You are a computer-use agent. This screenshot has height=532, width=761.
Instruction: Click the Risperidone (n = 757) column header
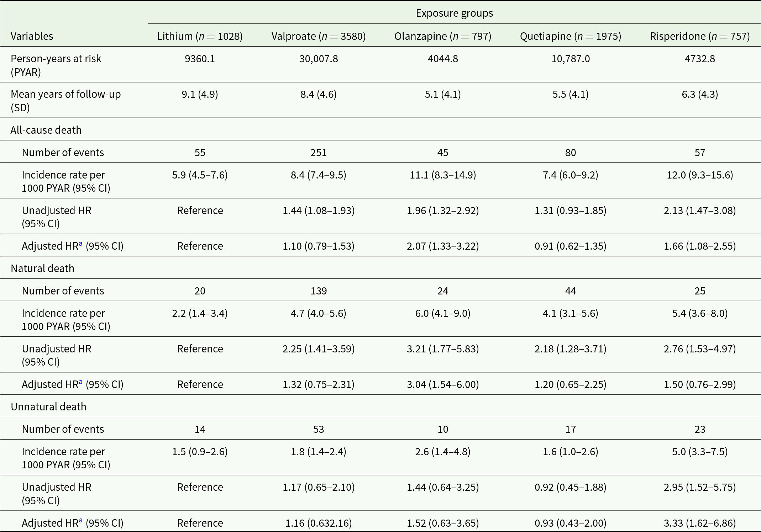click(700, 36)
